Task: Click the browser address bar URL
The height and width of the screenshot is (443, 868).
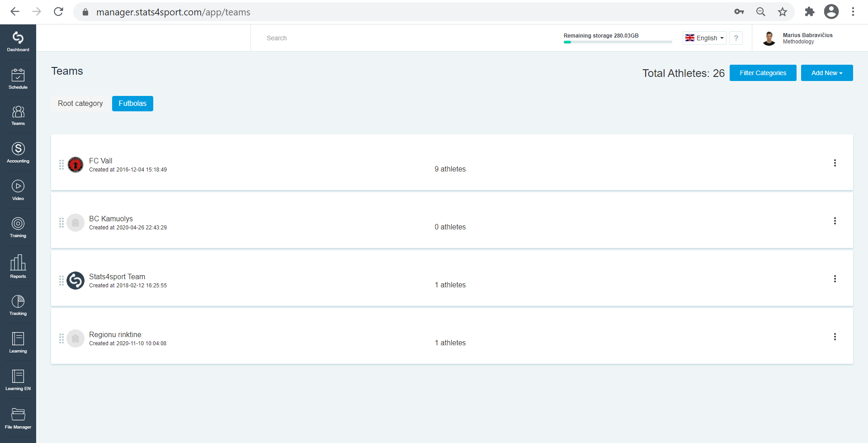Action: pos(173,12)
